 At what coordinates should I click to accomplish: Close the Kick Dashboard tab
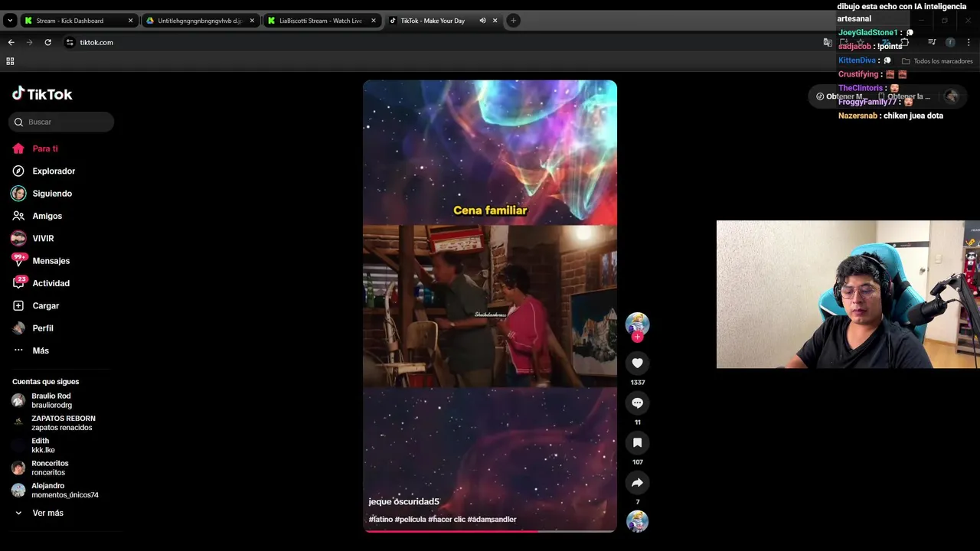pyautogui.click(x=131, y=21)
